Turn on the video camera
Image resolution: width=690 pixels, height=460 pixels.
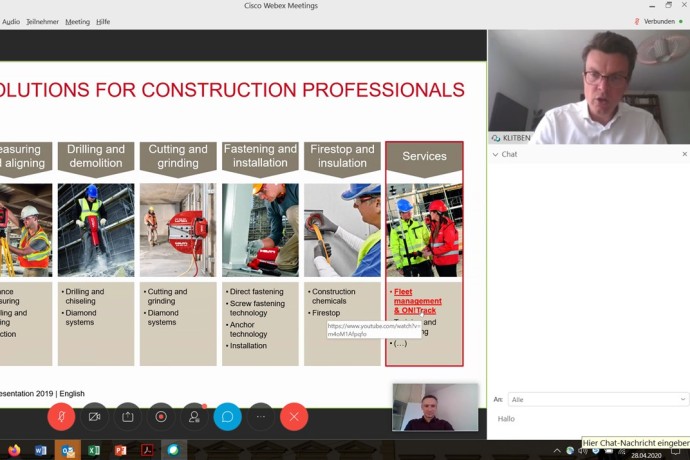pyautogui.click(x=94, y=416)
